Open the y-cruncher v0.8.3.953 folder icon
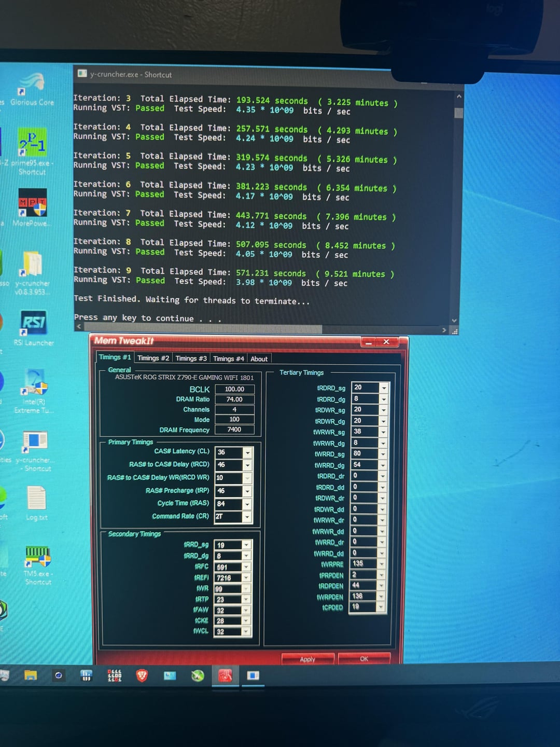 tap(32, 273)
